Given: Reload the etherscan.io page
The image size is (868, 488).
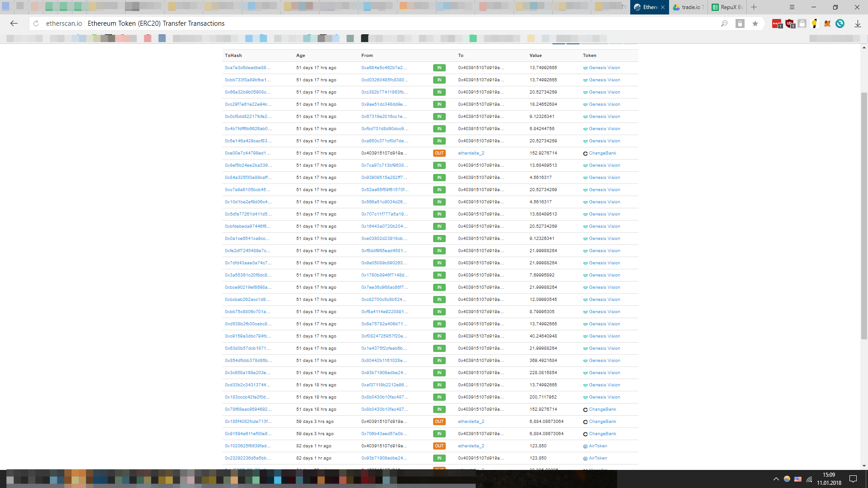Looking at the screenshot, I should tap(36, 23).
